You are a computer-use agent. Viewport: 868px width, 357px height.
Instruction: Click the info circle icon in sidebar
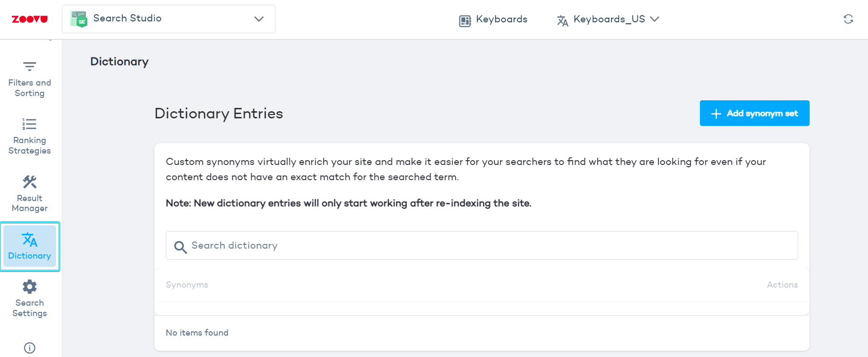tap(29, 348)
